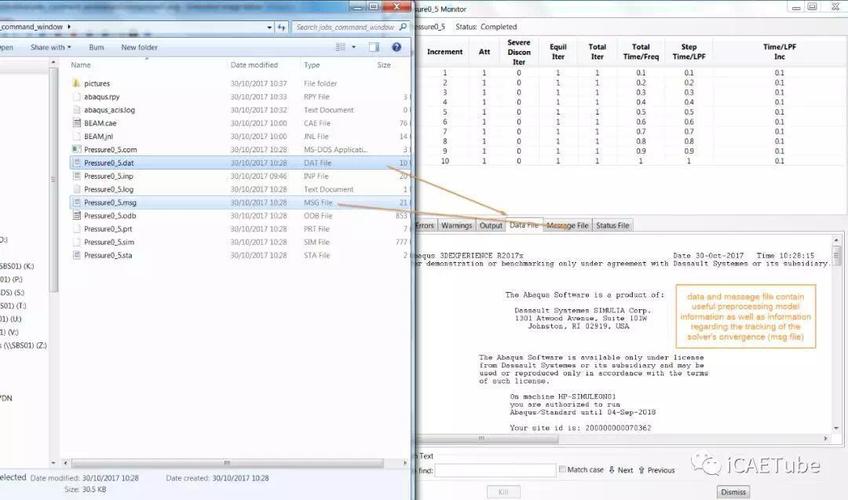The width and height of the screenshot is (848, 500).
Task: Open the Explorer help icon
Action: [399, 47]
